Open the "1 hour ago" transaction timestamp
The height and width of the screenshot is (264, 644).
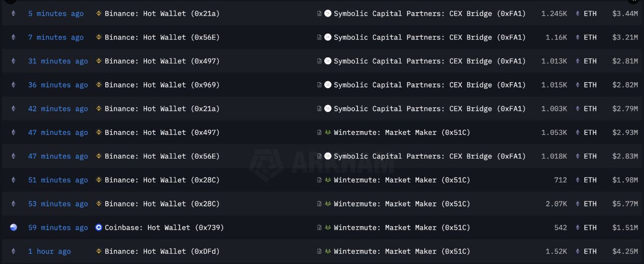click(49, 251)
